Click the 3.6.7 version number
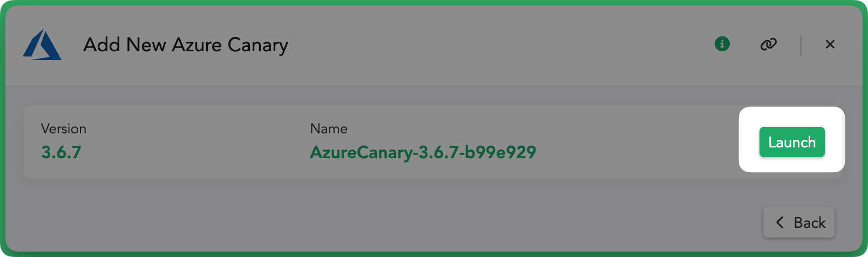Screen dimensions: 868x257 pos(61,152)
